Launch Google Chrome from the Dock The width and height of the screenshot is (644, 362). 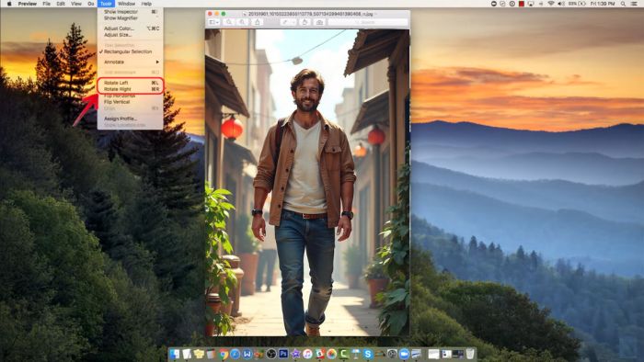pyautogui.click(x=224, y=354)
